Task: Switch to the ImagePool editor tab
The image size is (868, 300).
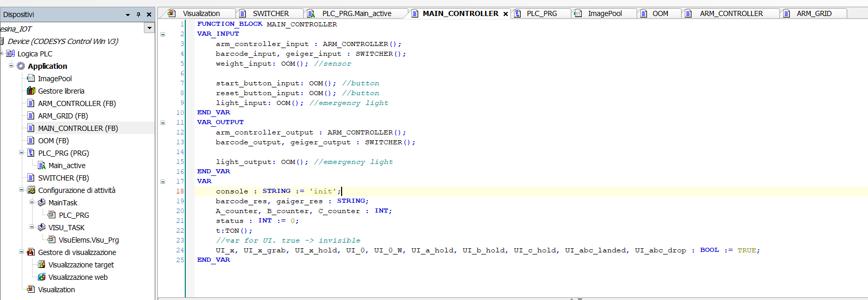Action: [605, 13]
